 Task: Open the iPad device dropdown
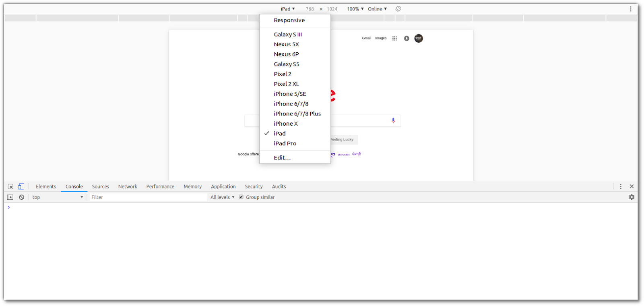288,9
